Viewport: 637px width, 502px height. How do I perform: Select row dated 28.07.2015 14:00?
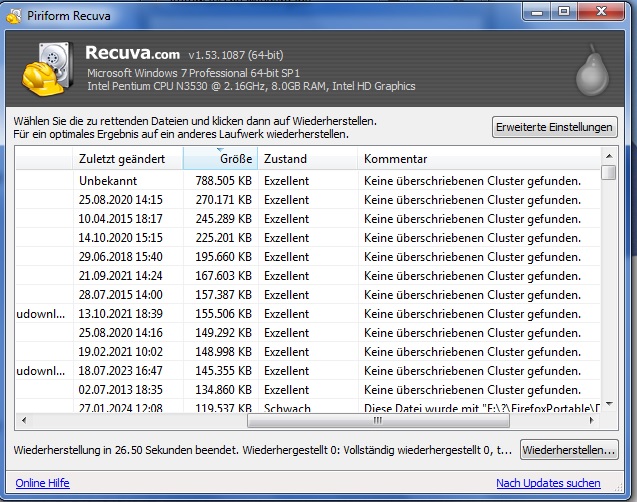tap(308, 294)
